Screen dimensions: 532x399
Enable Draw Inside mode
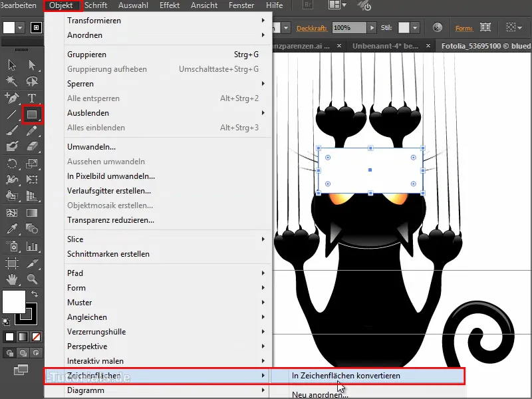pyautogui.click(x=36, y=353)
